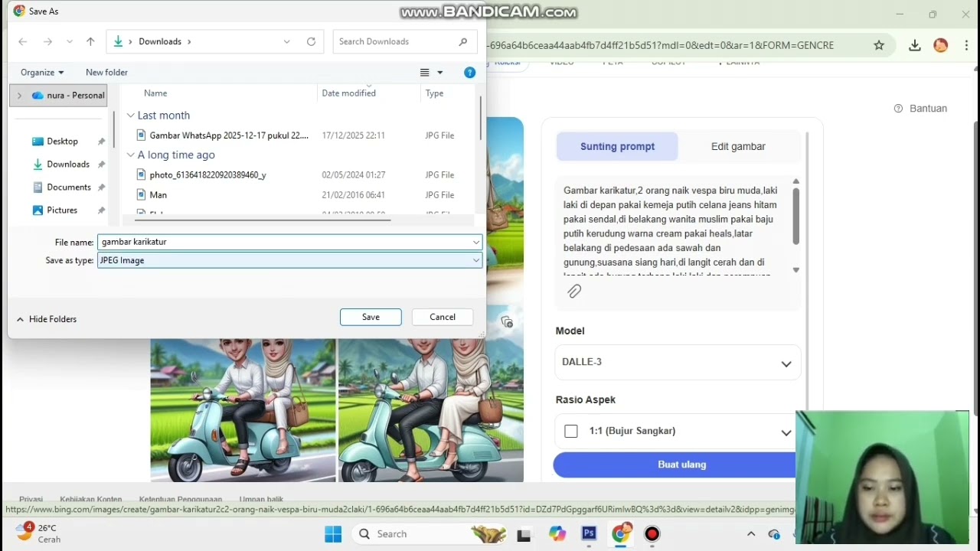Screen dimensions: 980x551
Task: Open the Organize menu
Action: tap(42, 72)
